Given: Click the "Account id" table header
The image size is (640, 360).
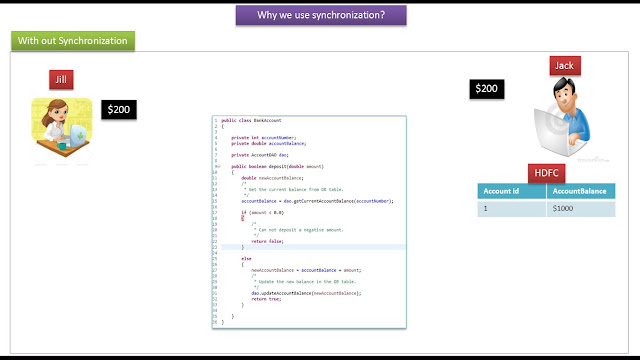Looking at the screenshot, I should (x=512, y=191).
